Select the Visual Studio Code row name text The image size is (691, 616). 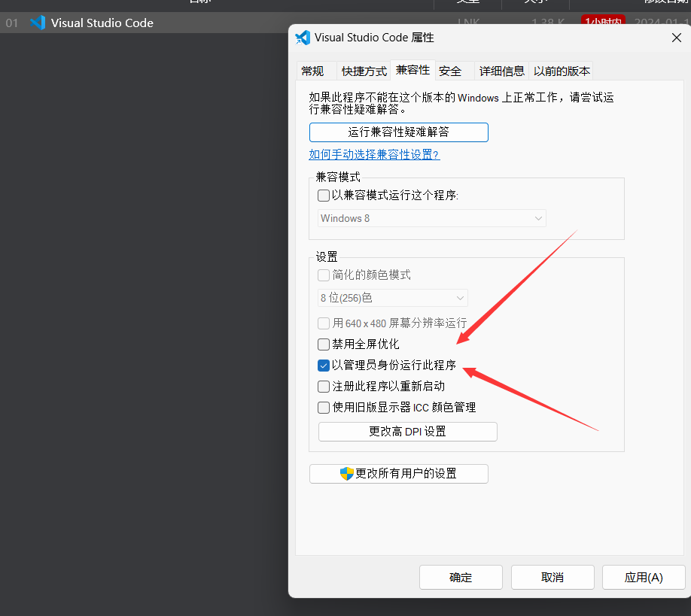coord(102,23)
